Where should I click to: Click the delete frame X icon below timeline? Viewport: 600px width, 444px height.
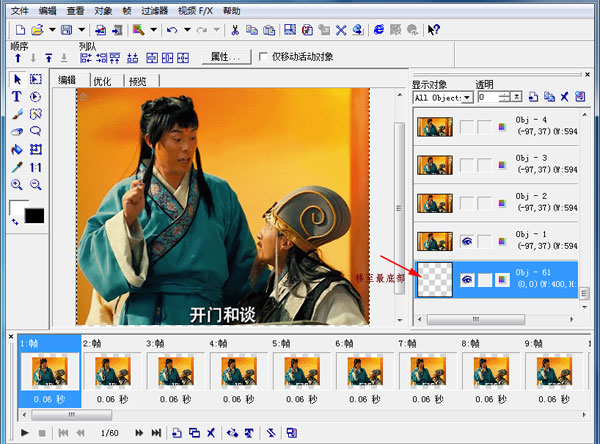(211, 433)
